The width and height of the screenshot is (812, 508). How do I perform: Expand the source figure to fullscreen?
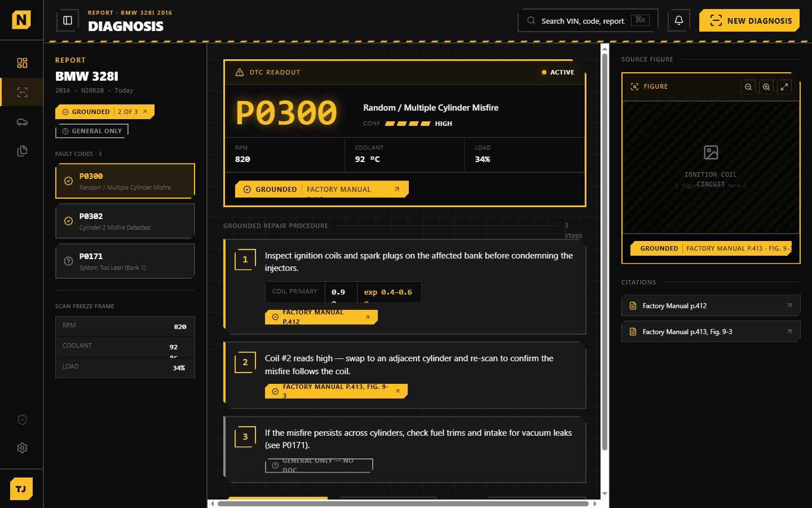pos(784,87)
